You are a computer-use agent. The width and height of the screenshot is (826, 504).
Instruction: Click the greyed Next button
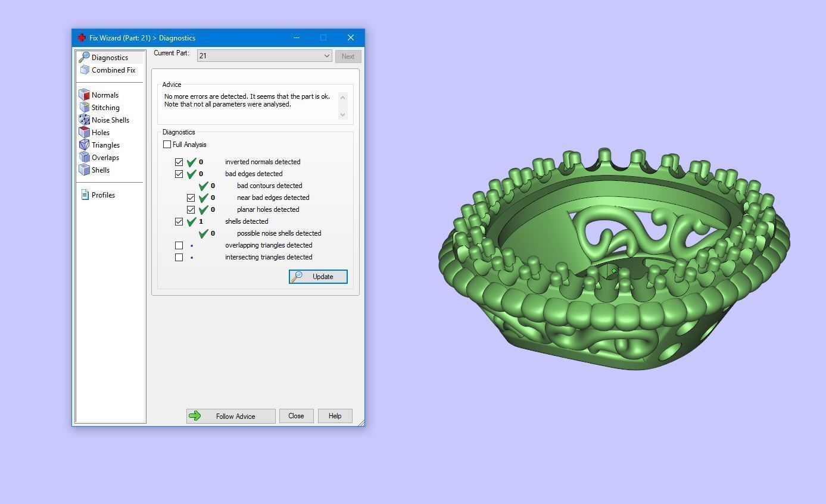(348, 57)
